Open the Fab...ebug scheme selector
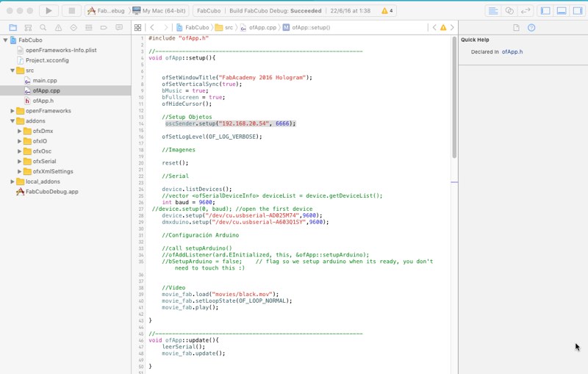This screenshot has height=374, width=588. (x=106, y=10)
